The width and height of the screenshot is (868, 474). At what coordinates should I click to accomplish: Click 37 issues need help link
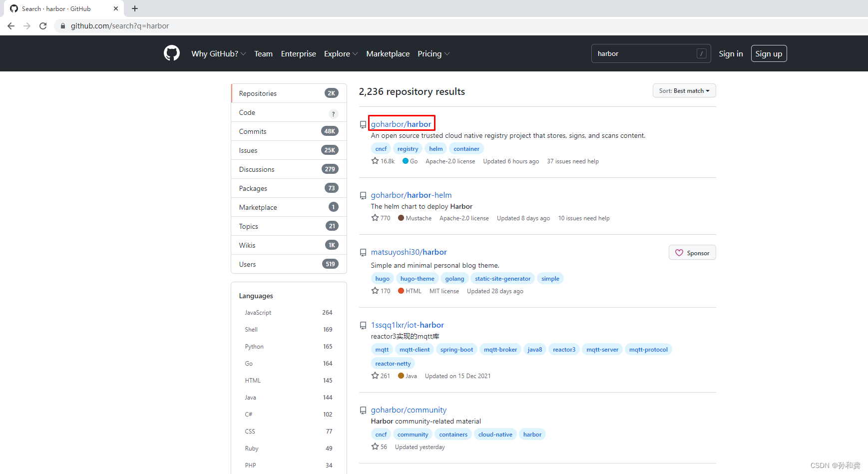point(573,161)
